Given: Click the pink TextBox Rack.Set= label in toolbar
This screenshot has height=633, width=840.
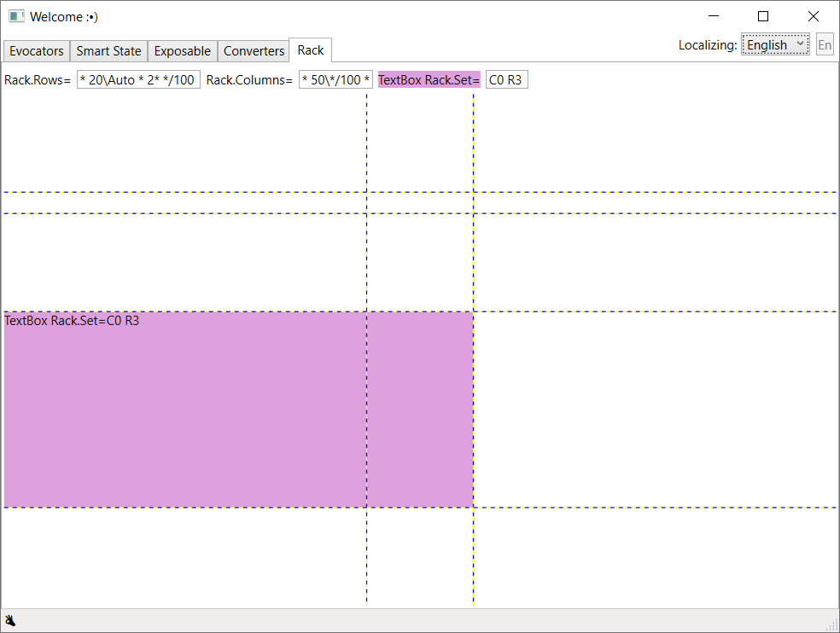Looking at the screenshot, I should (x=429, y=80).
